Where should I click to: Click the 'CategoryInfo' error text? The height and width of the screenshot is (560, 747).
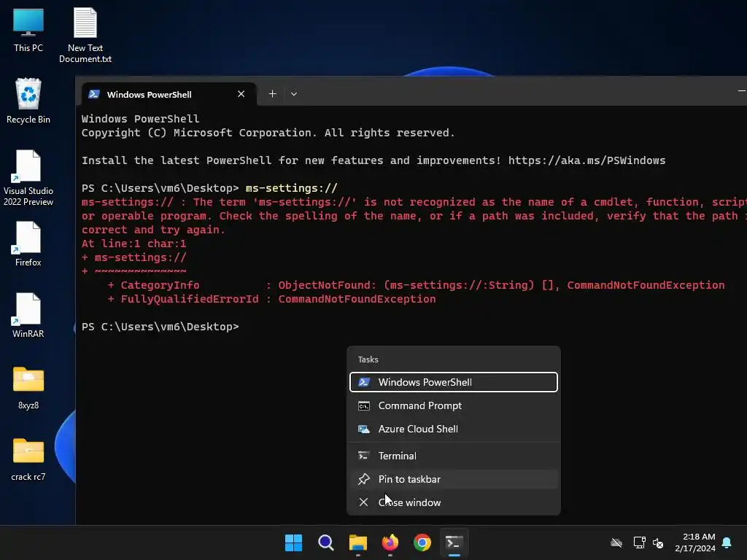tap(160, 285)
